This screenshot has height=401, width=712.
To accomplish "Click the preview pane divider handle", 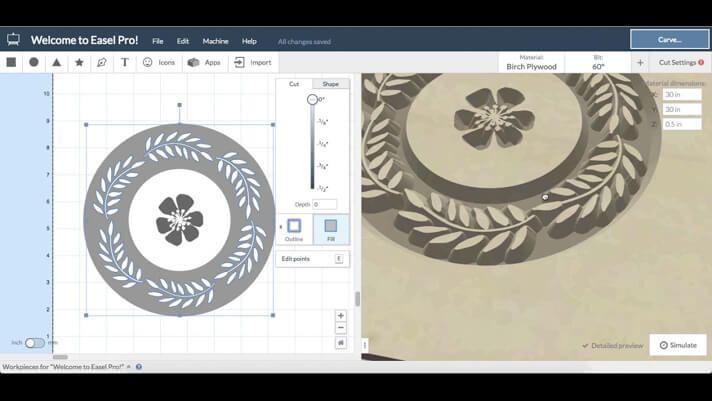I will (x=365, y=345).
